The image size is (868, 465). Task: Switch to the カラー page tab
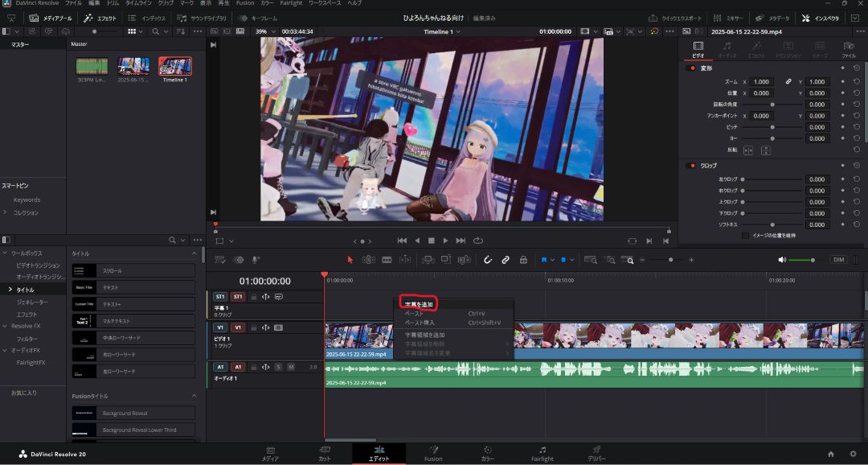coord(487,453)
